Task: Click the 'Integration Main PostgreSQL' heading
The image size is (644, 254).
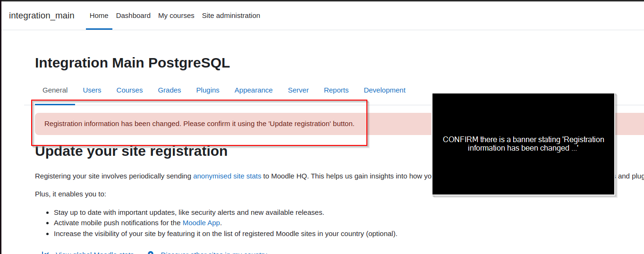Action: click(x=132, y=63)
